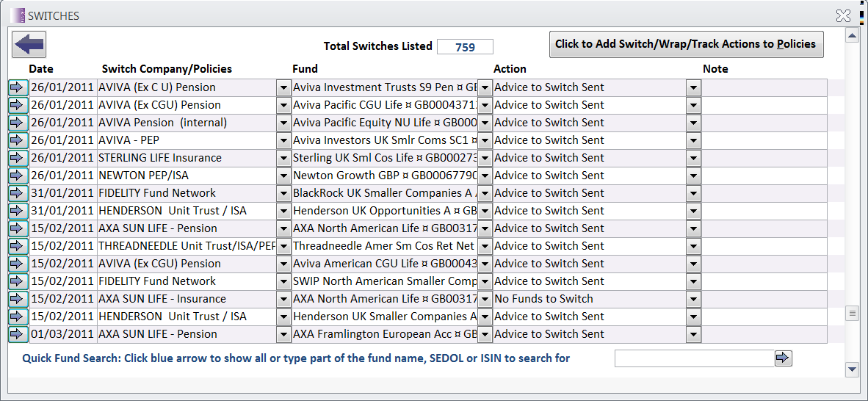The height and width of the screenshot is (401, 868).
Task: Click the Note cell for NEWTON PEP/ISA row
Action: pyautogui.click(x=764, y=176)
